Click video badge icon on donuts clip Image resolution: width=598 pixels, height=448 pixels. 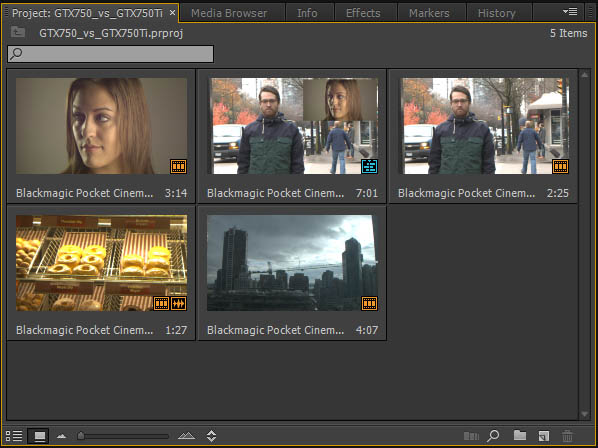pos(161,303)
